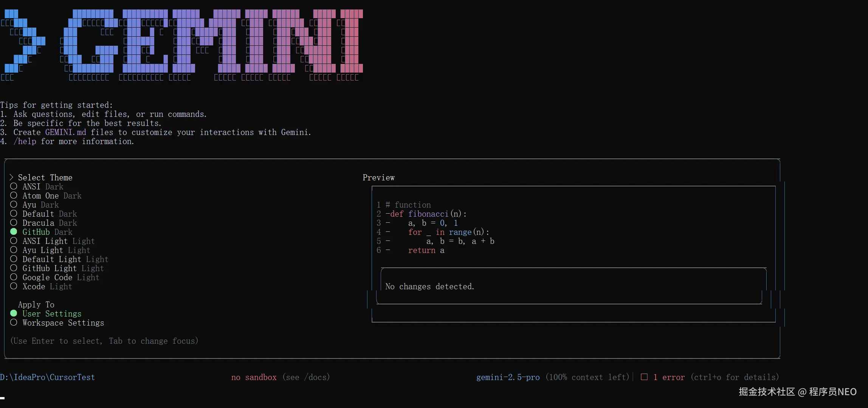Click the "Select Theme" heading
Image resolution: width=868 pixels, height=408 pixels.
[45, 178]
